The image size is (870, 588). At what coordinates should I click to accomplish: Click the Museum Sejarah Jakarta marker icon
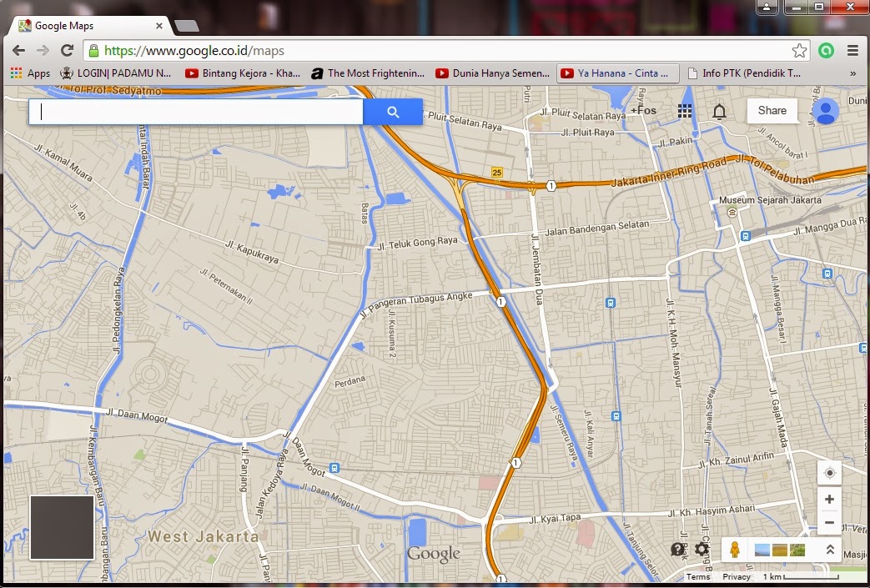pos(732,212)
